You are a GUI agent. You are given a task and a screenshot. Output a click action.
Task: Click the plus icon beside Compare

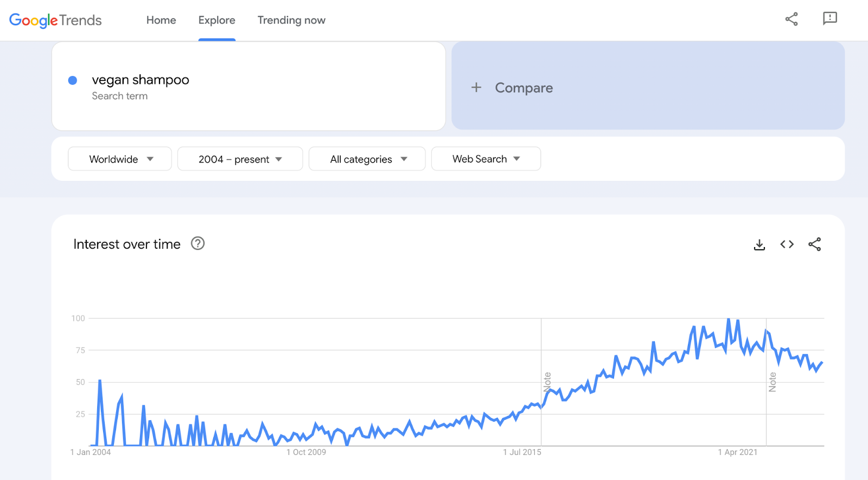[x=476, y=87]
